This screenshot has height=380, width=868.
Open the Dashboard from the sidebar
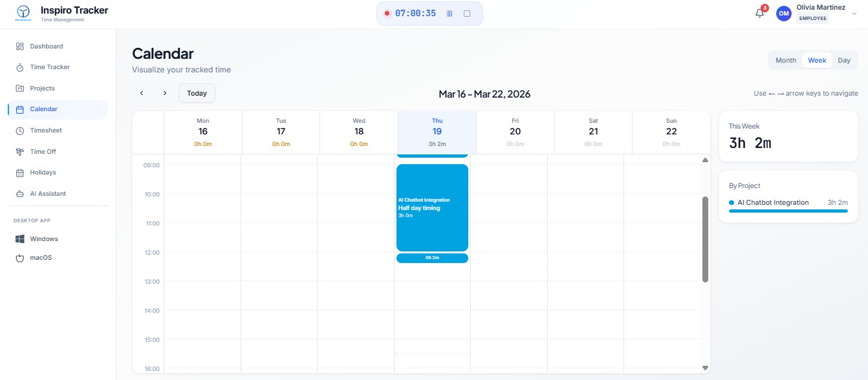tap(45, 46)
